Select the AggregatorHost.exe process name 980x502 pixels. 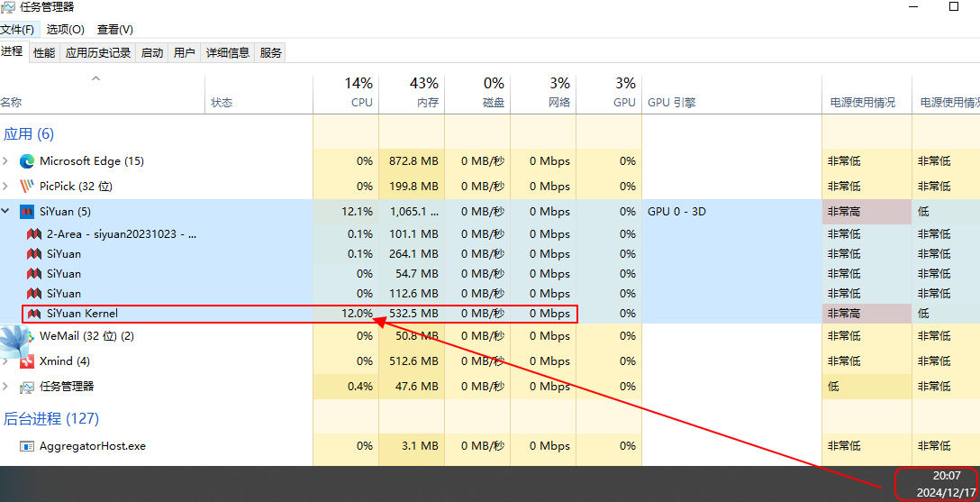[93, 446]
